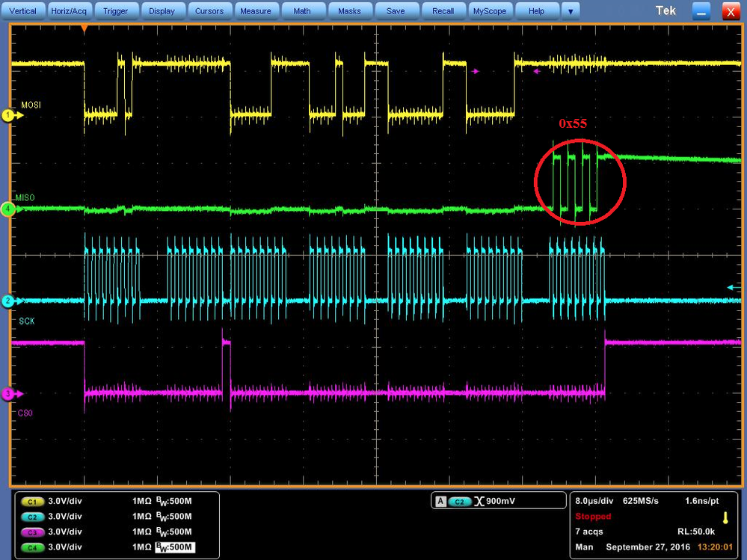Expand the menu bar dropdown arrow
The height and width of the screenshot is (560, 747).
571,11
